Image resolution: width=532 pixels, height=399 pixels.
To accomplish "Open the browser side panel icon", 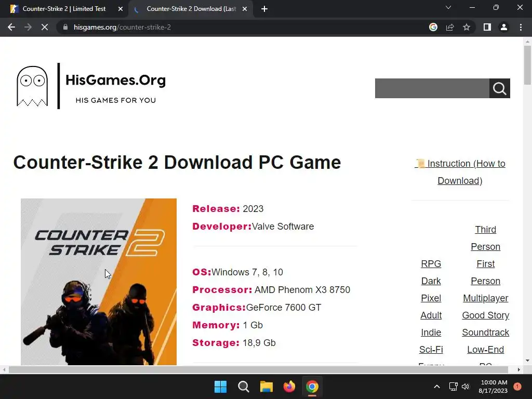I will [487, 27].
